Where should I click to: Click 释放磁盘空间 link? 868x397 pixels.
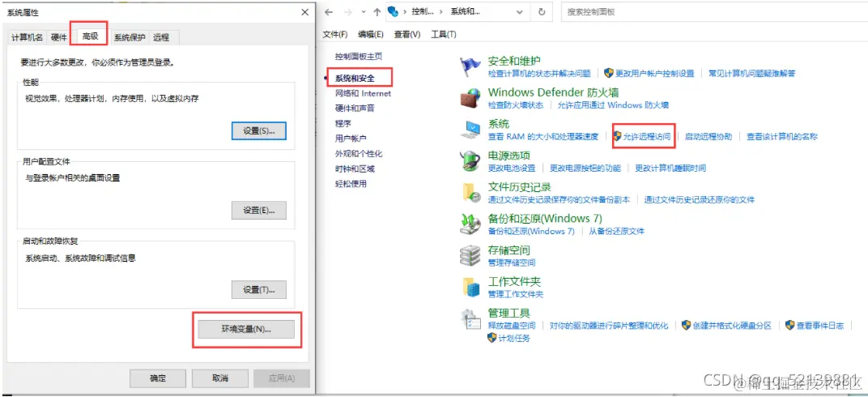(x=512, y=327)
